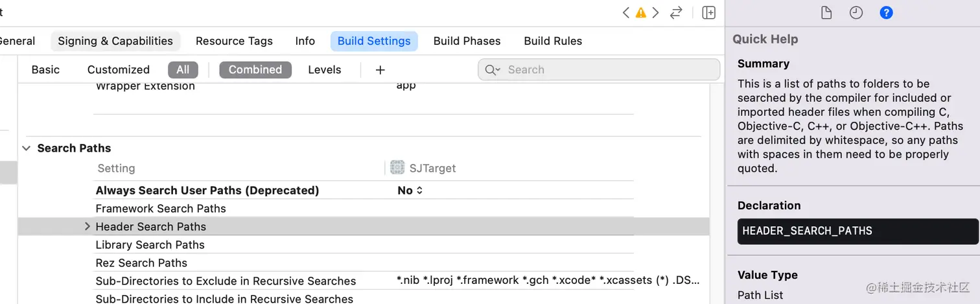Open the Quick Help inspector
Viewport: 980px width, 304px height.
point(886,13)
